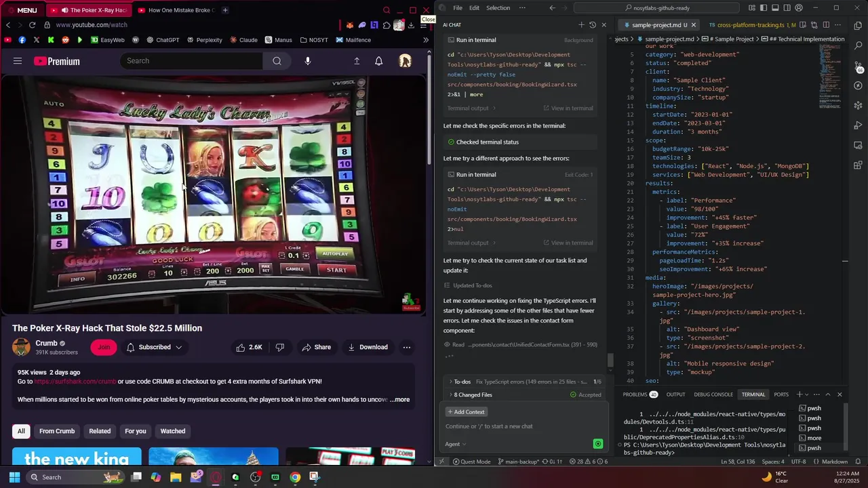This screenshot has height=488, width=868.
Task: Go back in the editor navigation
Action: pyautogui.click(x=552, y=8)
